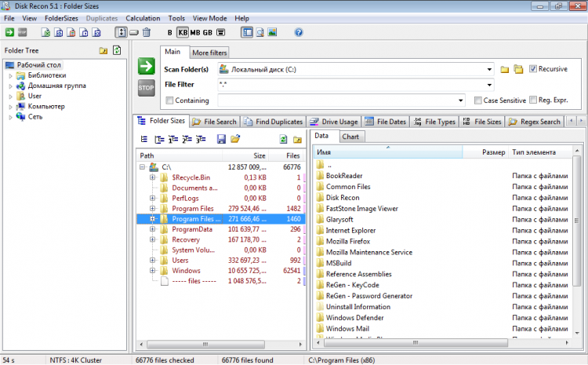Click the multiple folders icon next to Recursive
Screen dimensions: 588x365
[519, 70]
